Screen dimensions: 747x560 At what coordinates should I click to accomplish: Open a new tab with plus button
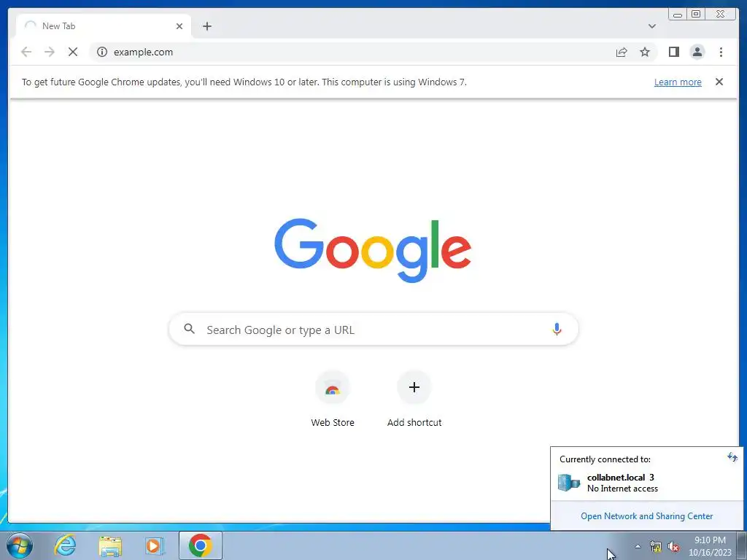(x=206, y=26)
